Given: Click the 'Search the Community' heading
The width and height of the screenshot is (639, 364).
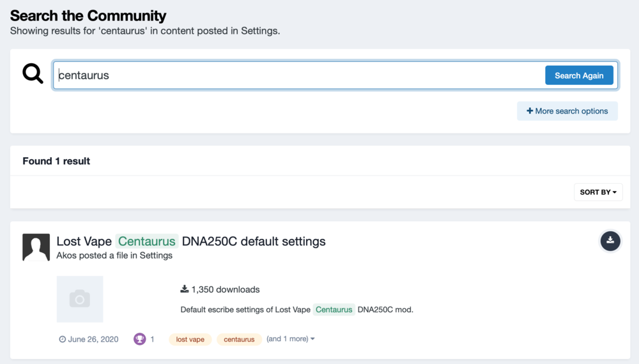Looking at the screenshot, I should point(88,15).
